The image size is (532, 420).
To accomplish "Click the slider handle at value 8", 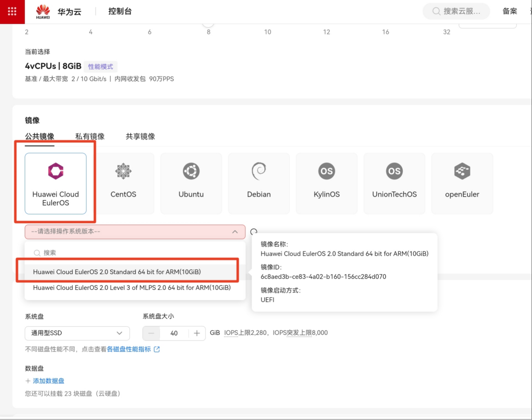I will click(x=208, y=24).
